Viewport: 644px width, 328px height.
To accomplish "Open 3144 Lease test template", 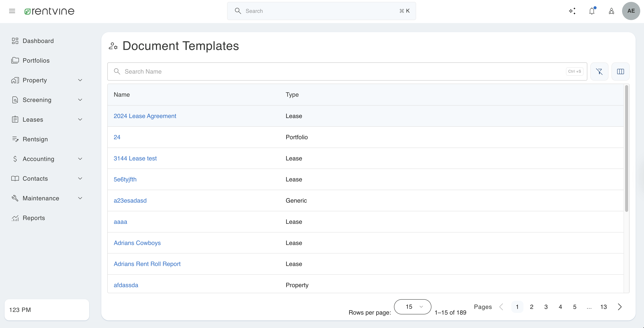I will tap(135, 158).
